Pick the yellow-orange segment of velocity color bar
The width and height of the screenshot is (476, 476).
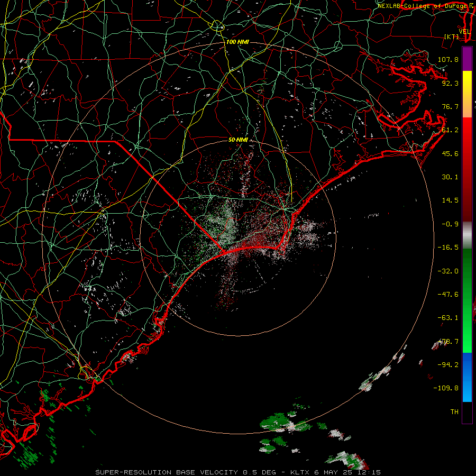(467, 94)
